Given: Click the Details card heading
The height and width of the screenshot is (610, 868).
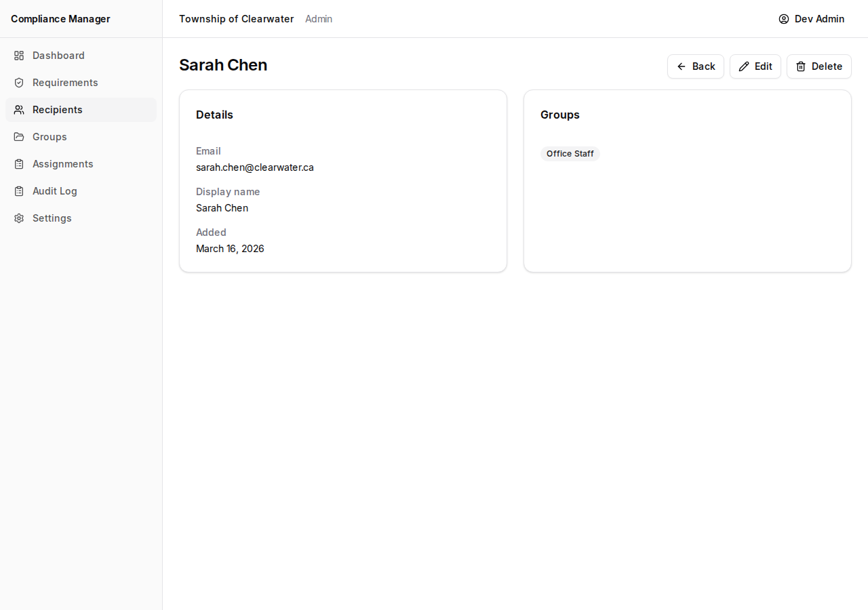Looking at the screenshot, I should pyautogui.click(x=214, y=115).
